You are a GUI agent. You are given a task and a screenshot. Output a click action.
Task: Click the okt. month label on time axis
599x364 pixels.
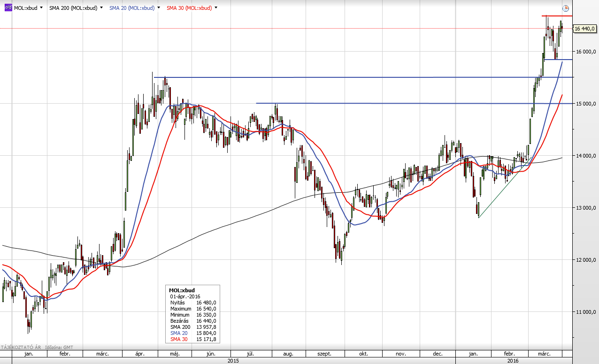tap(362, 354)
